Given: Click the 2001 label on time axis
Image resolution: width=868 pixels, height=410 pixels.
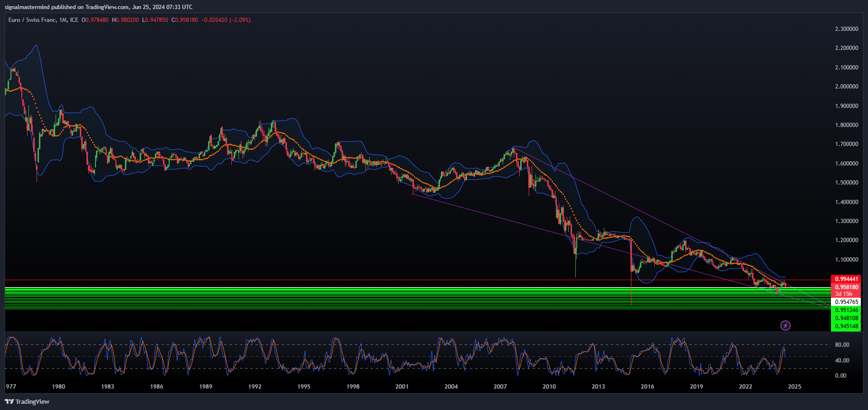Looking at the screenshot, I should click(402, 387).
